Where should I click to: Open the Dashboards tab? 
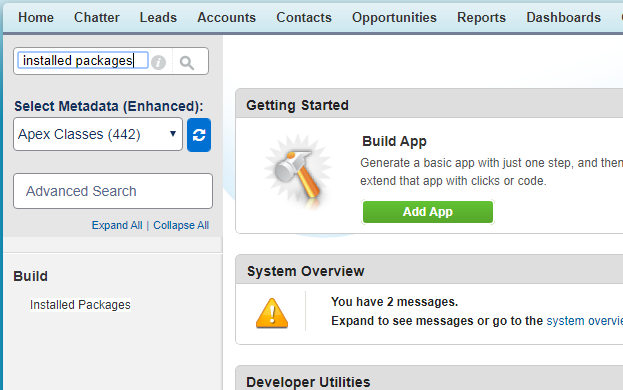click(x=563, y=17)
